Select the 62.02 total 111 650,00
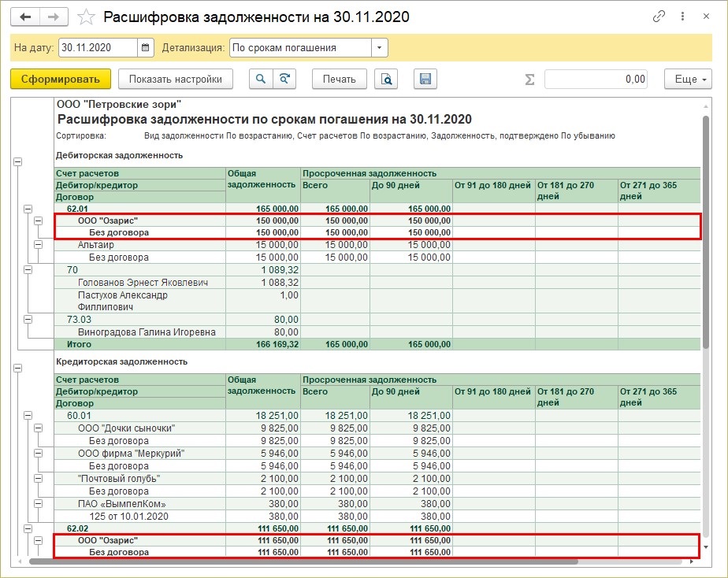 click(263, 528)
